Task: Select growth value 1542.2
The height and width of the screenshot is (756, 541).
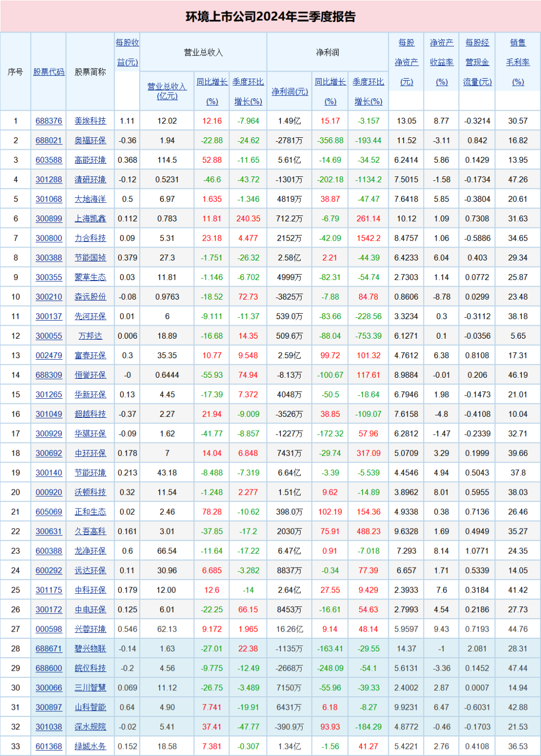Action: click(368, 238)
